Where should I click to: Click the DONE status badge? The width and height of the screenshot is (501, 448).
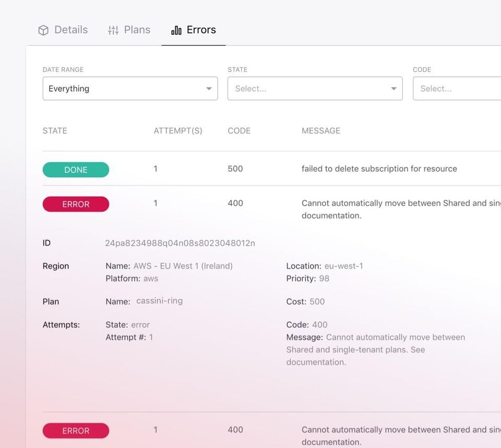(x=76, y=169)
